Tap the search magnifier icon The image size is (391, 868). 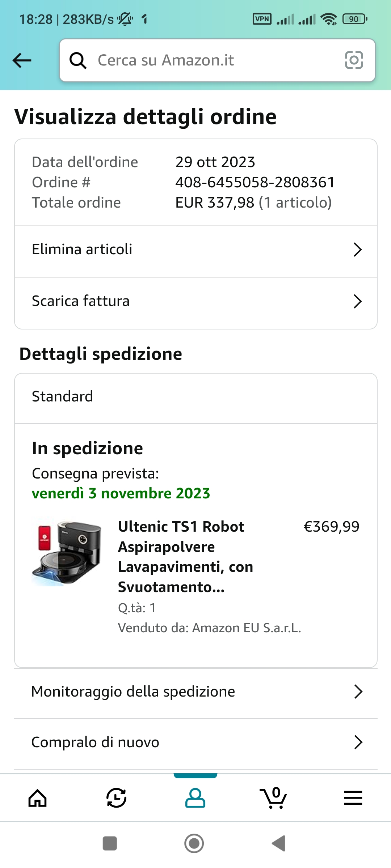78,60
